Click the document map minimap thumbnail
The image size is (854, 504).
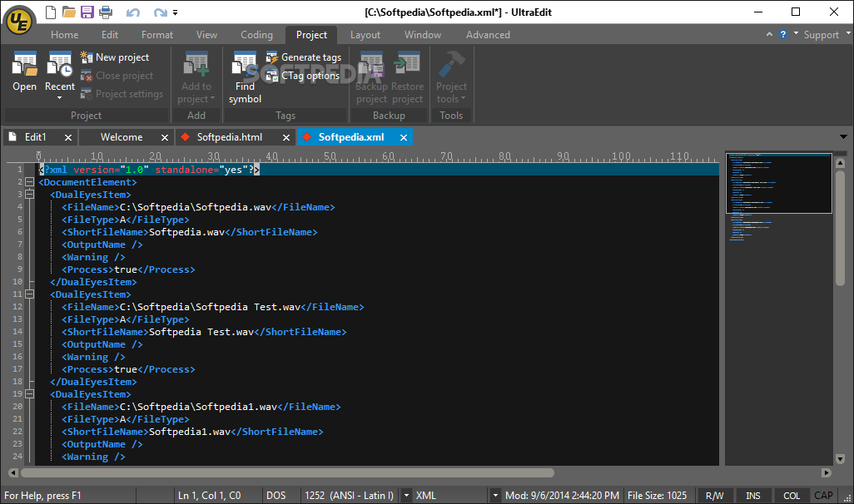pyautogui.click(x=778, y=183)
